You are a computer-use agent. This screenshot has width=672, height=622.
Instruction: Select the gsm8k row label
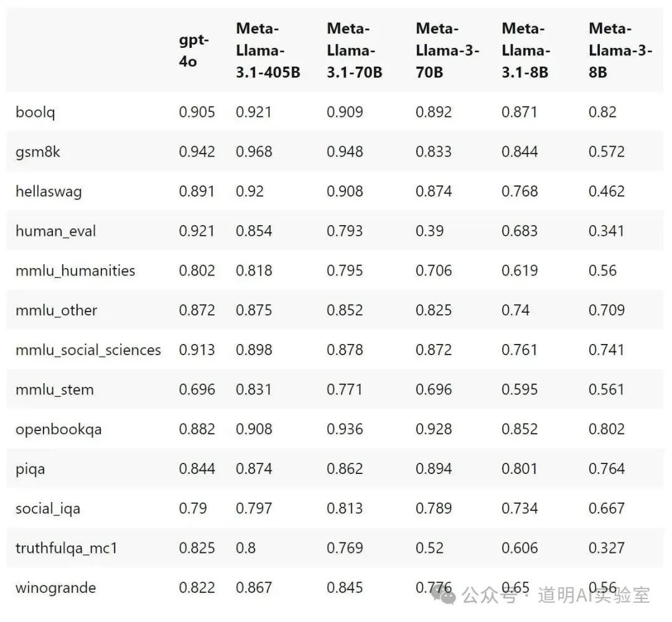(38, 152)
